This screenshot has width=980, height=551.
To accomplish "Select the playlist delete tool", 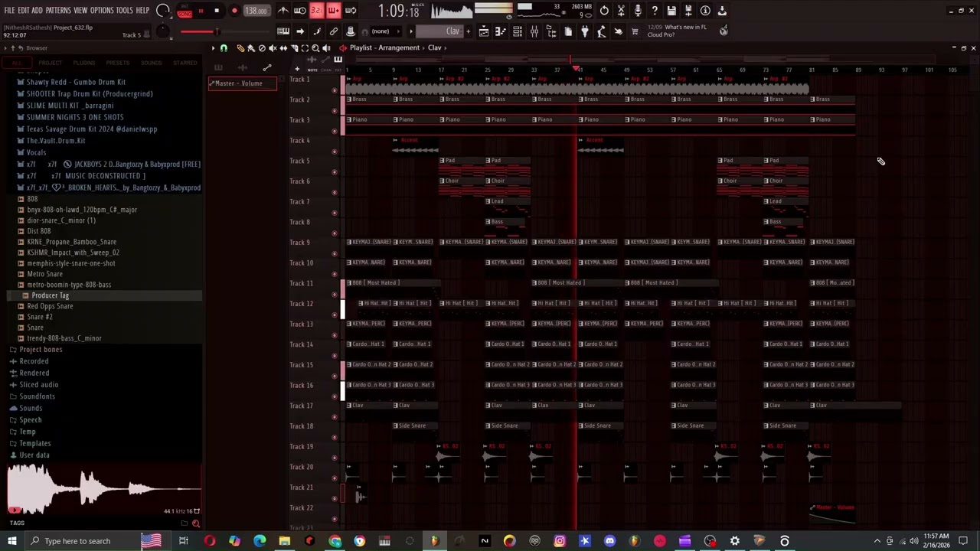I will pyautogui.click(x=262, y=47).
